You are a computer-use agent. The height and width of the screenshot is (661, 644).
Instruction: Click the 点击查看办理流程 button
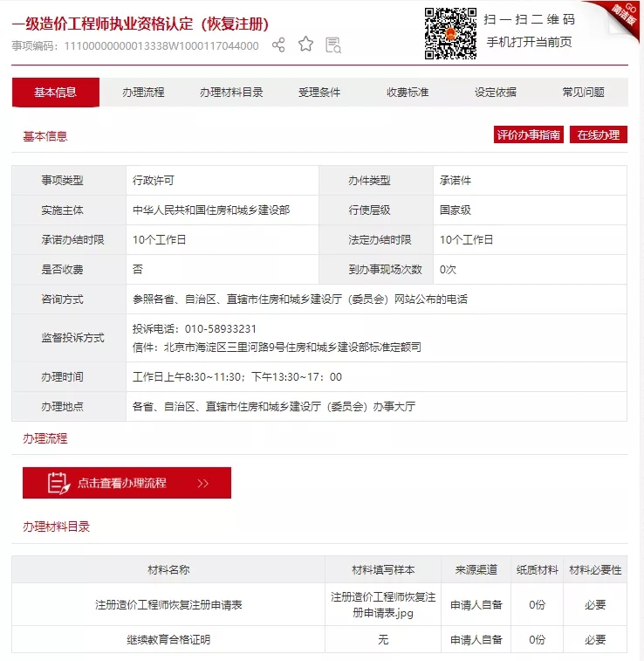point(127,483)
